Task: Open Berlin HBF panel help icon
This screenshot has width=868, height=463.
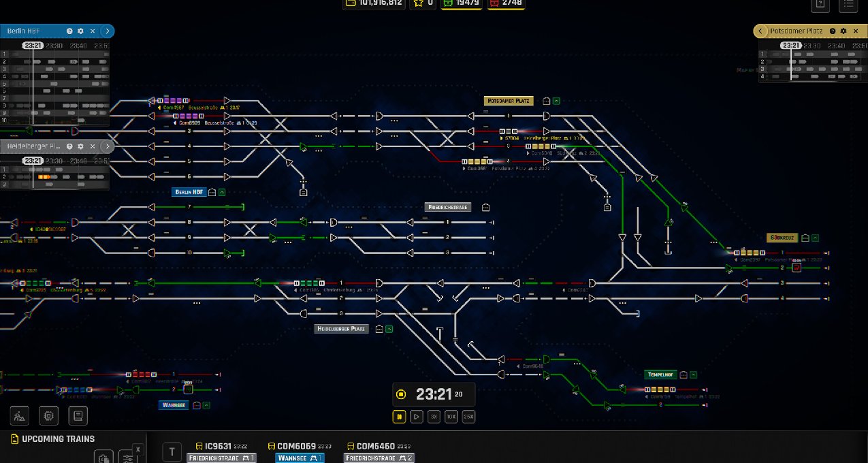Action: coord(69,31)
